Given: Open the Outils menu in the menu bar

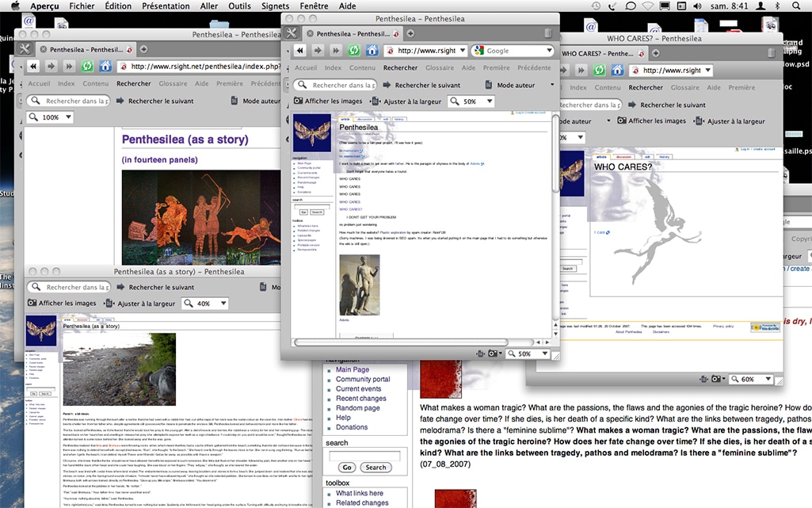Looking at the screenshot, I should point(239,6).
